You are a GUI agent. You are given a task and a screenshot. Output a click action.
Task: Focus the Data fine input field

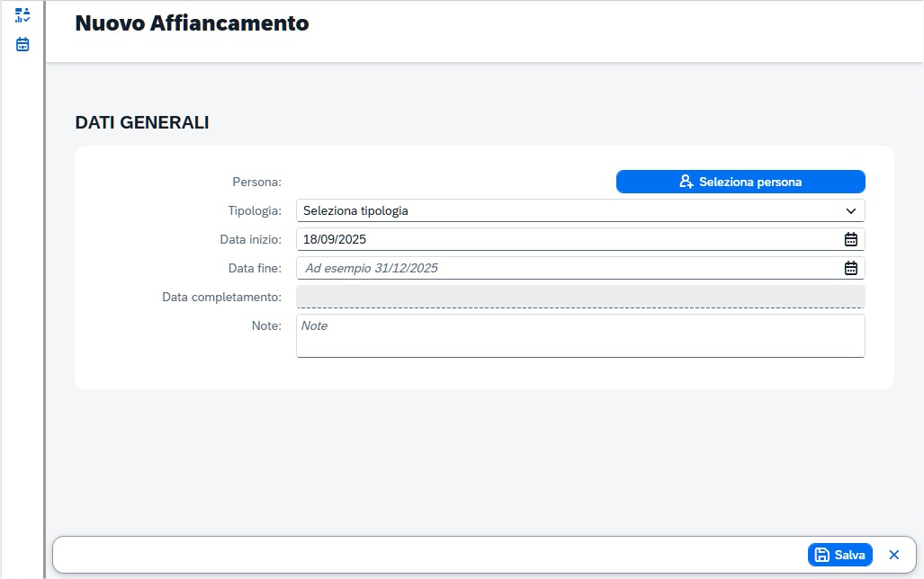pos(567,268)
